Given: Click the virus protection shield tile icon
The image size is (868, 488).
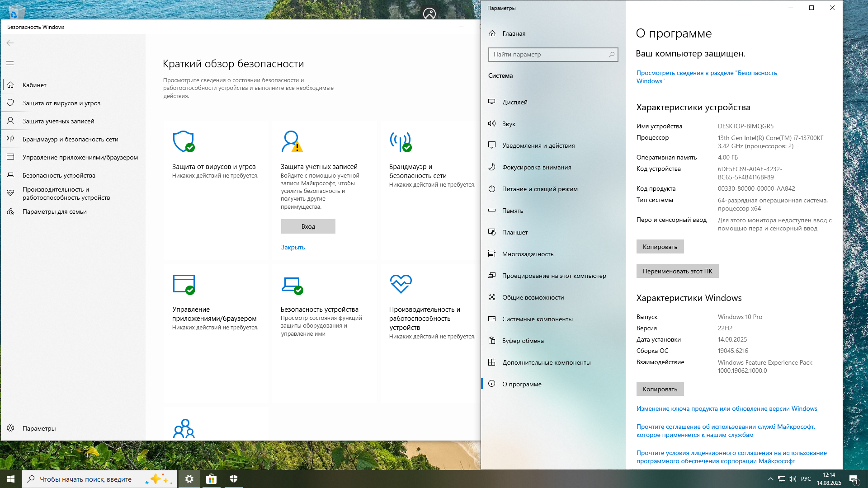Looking at the screenshot, I should coord(184,141).
